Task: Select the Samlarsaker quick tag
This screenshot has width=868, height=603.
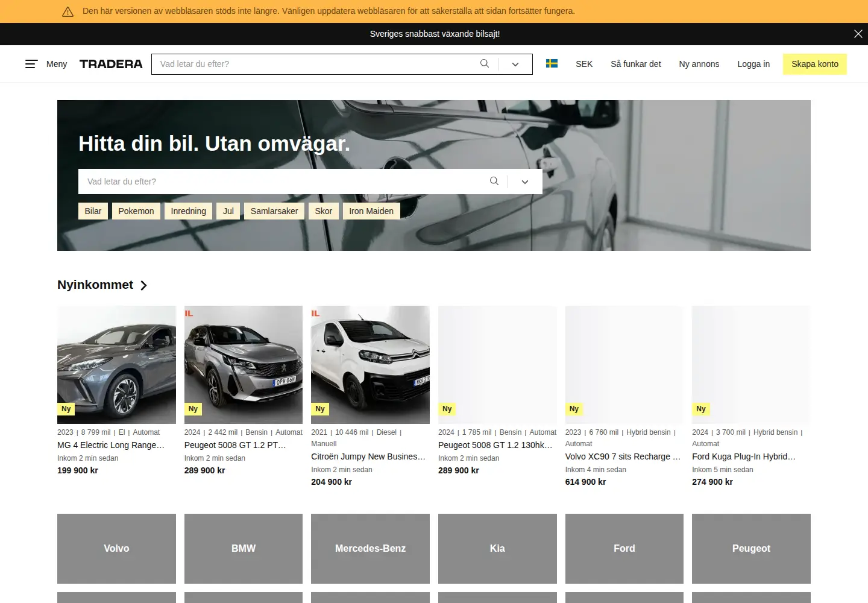Action: pyautogui.click(x=274, y=211)
